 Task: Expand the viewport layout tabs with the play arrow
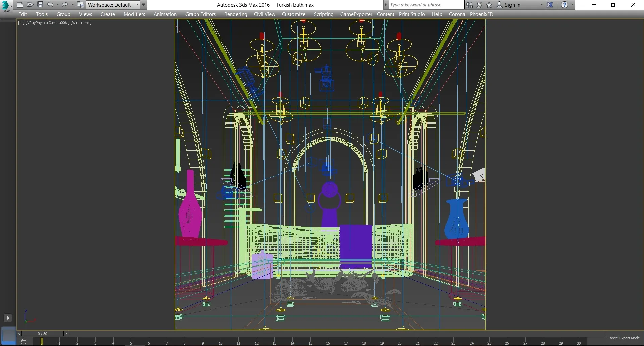tap(8, 318)
